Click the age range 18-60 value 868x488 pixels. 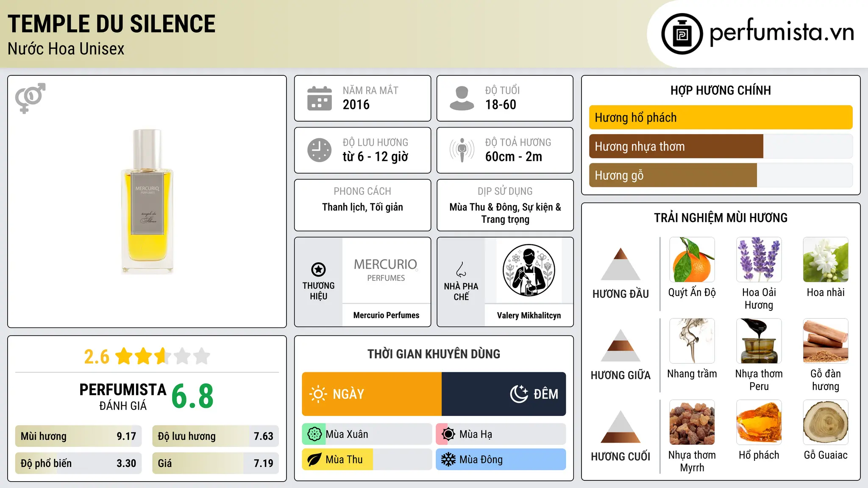[x=501, y=105]
